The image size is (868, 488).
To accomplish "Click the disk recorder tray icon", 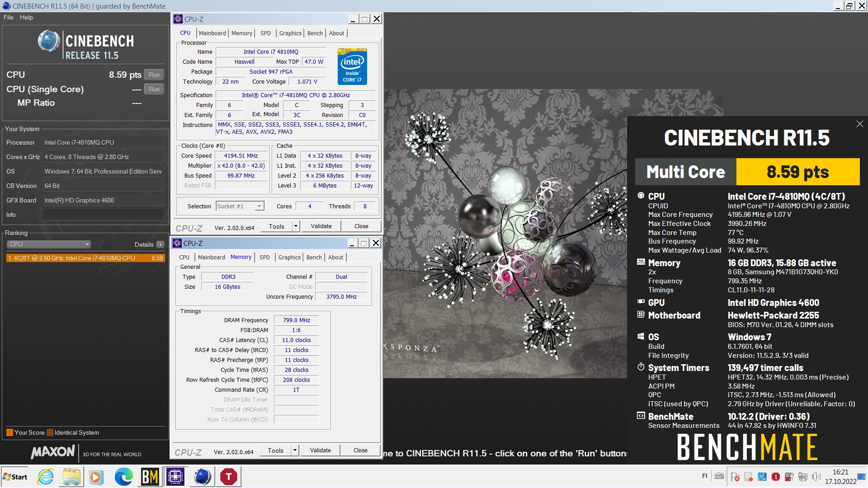I will [x=749, y=477].
